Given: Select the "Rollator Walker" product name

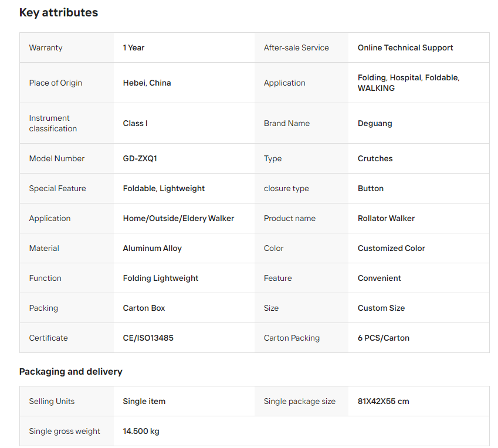Looking at the screenshot, I should coord(386,218).
